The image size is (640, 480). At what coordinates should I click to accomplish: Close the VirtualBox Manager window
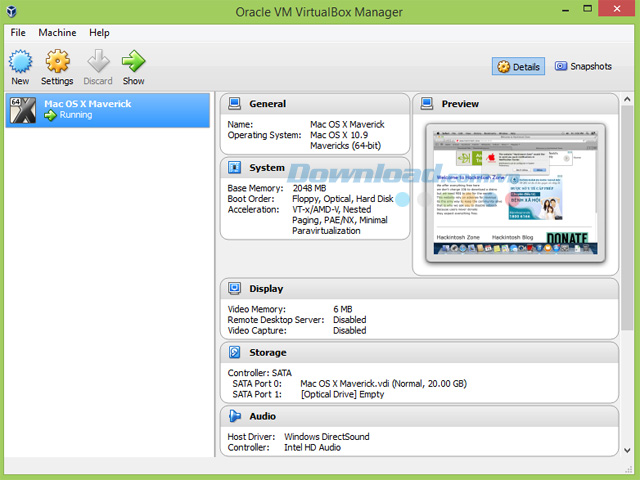point(617,9)
